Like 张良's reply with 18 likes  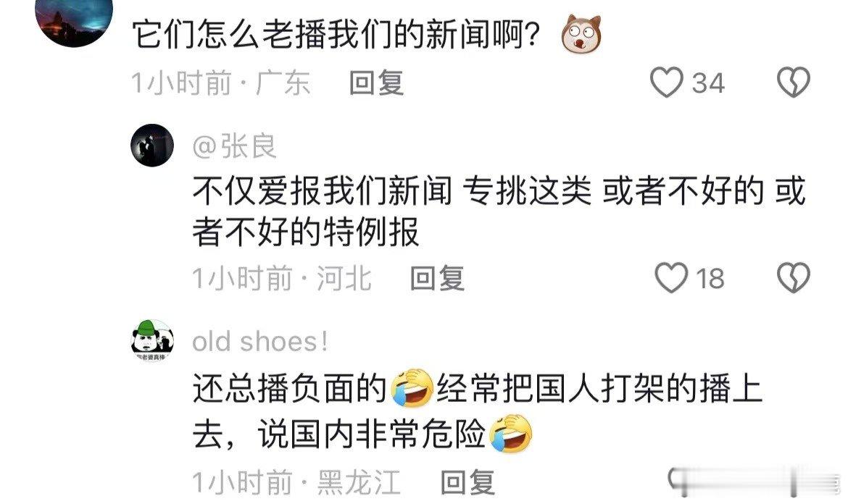[671, 278]
